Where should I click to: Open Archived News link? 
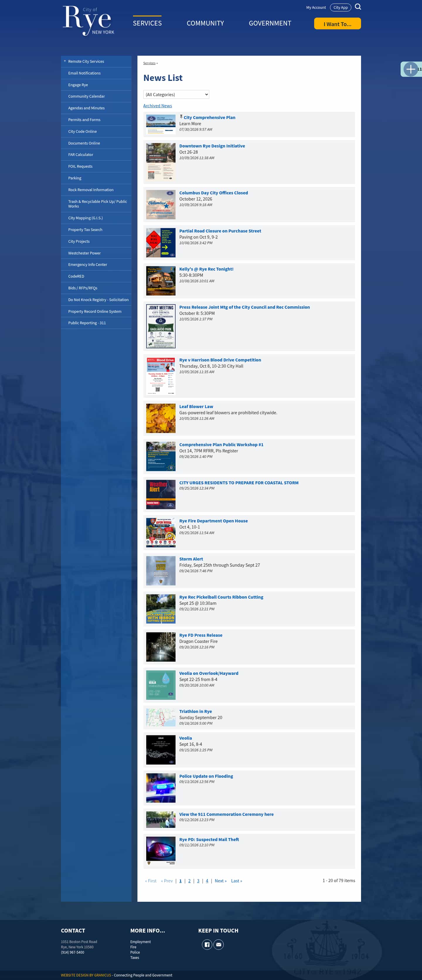(x=157, y=106)
